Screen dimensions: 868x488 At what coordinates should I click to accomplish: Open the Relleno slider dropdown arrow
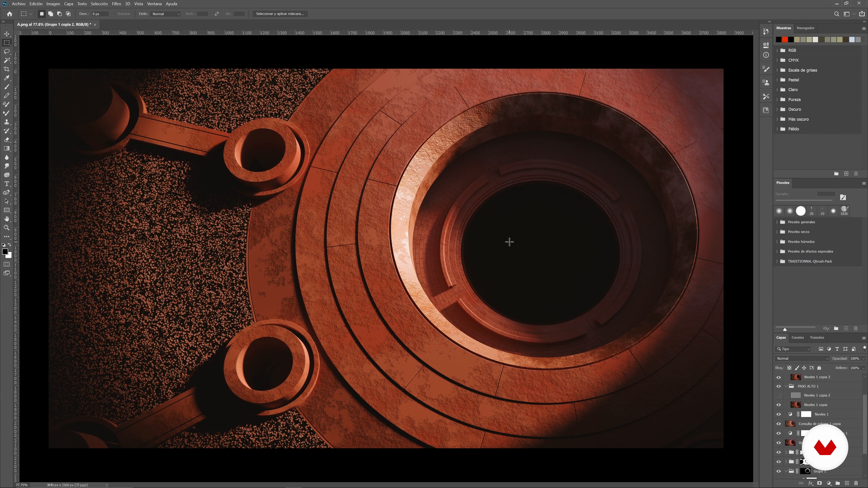click(864, 368)
